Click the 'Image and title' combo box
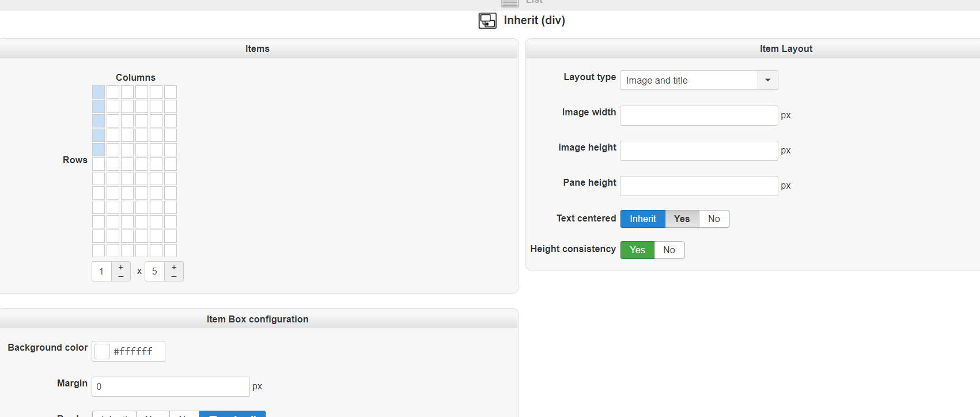Screen dimensions: 980x417 pyautogui.click(x=688, y=80)
